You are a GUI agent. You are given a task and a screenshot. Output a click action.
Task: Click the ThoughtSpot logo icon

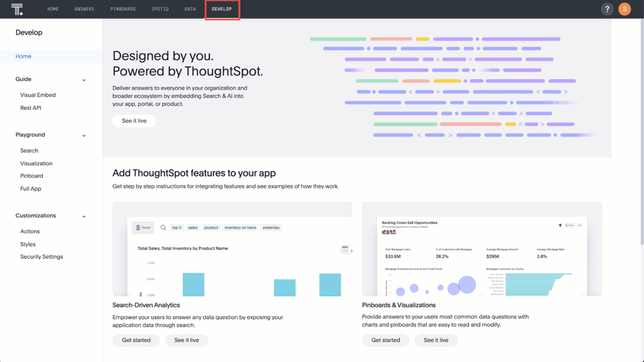pyautogui.click(x=17, y=9)
